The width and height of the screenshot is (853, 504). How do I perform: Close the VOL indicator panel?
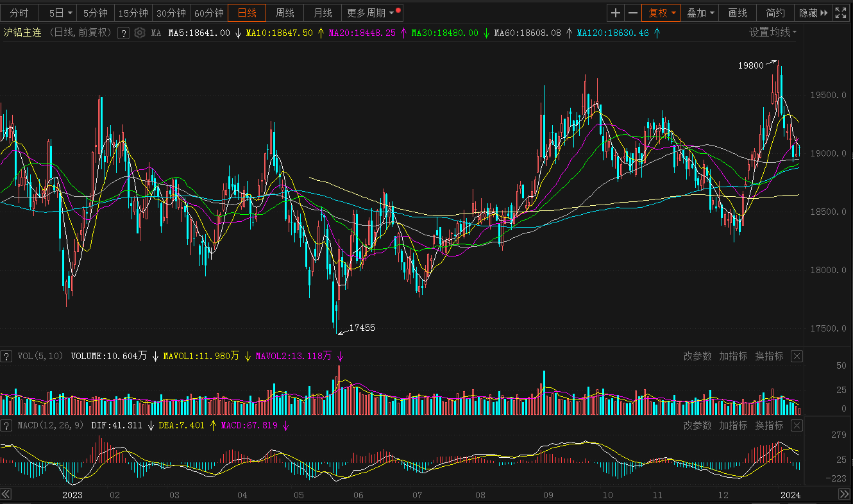[797, 357]
